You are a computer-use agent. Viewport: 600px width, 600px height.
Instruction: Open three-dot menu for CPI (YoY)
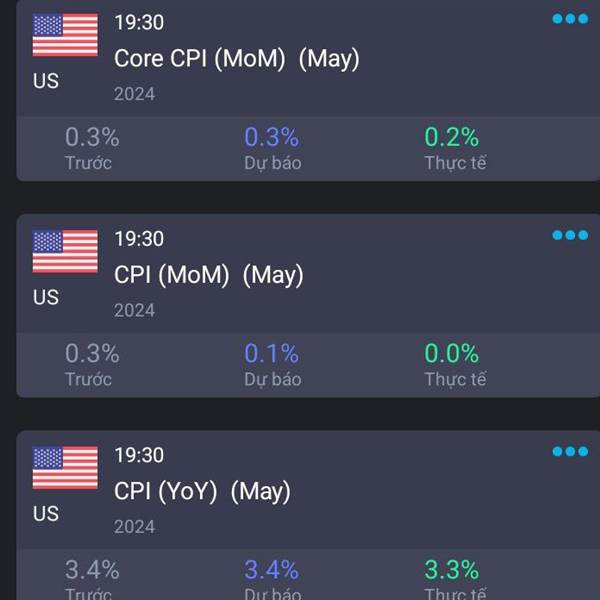click(x=570, y=452)
